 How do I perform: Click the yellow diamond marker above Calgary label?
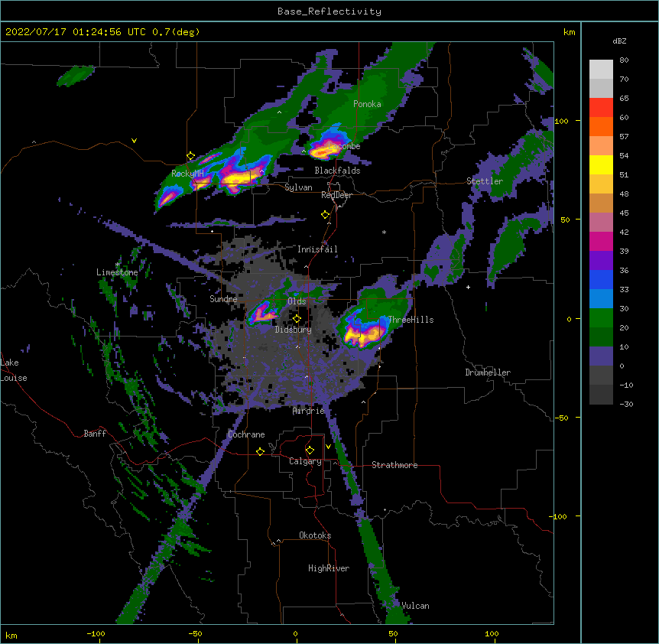[x=310, y=450]
